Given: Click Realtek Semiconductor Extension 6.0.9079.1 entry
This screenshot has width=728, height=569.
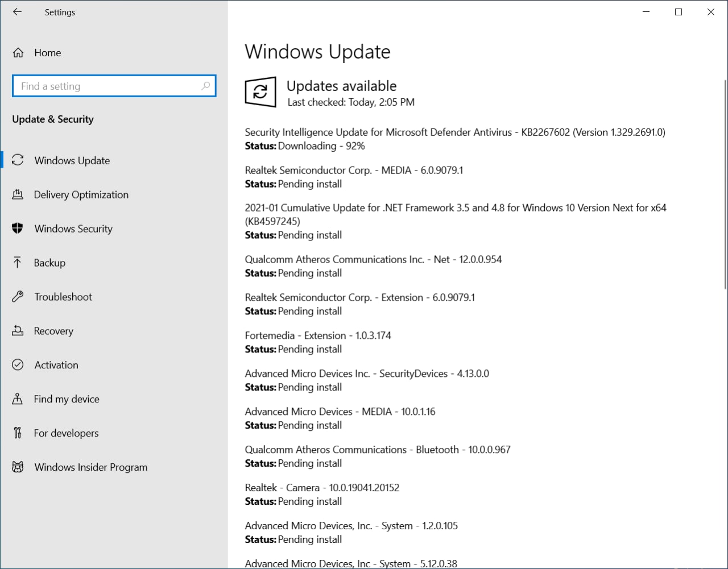Looking at the screenshot, I should tap(359, 298).
